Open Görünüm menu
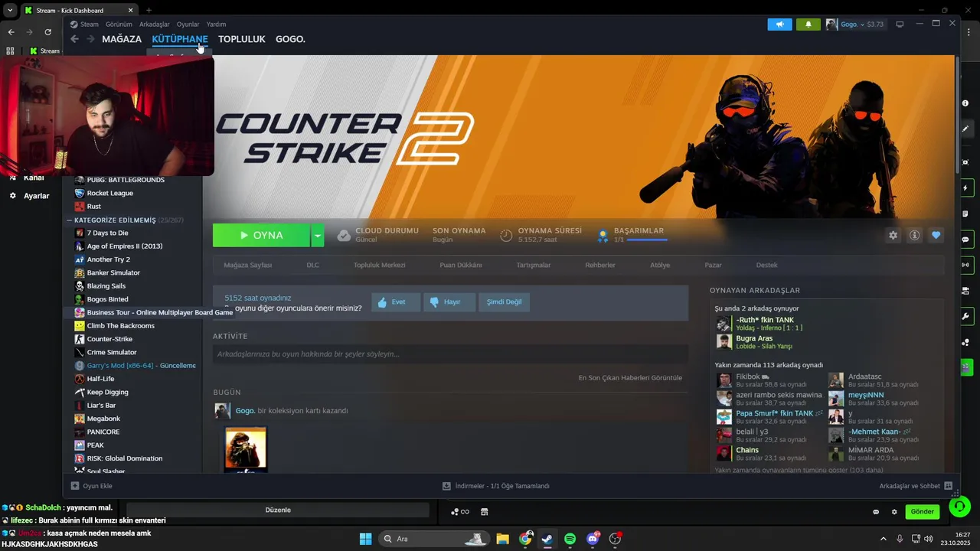980x551 pixels. 119,24
